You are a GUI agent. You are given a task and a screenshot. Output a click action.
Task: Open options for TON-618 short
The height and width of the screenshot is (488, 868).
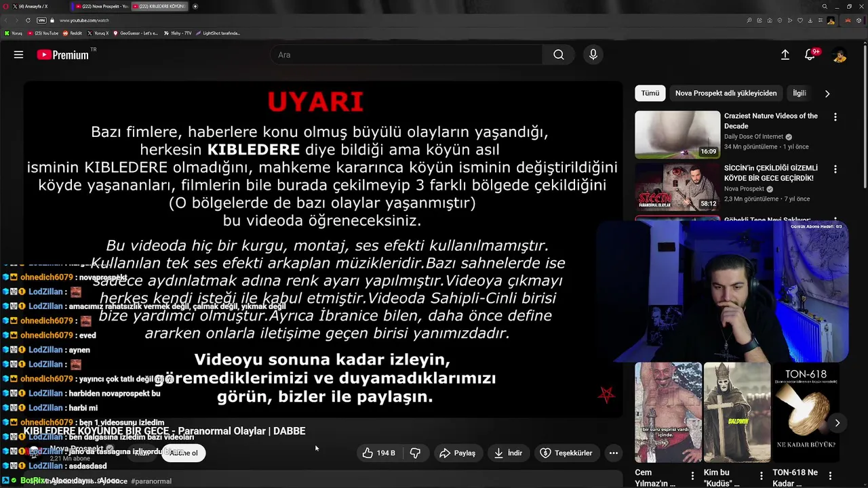[830, 476]
